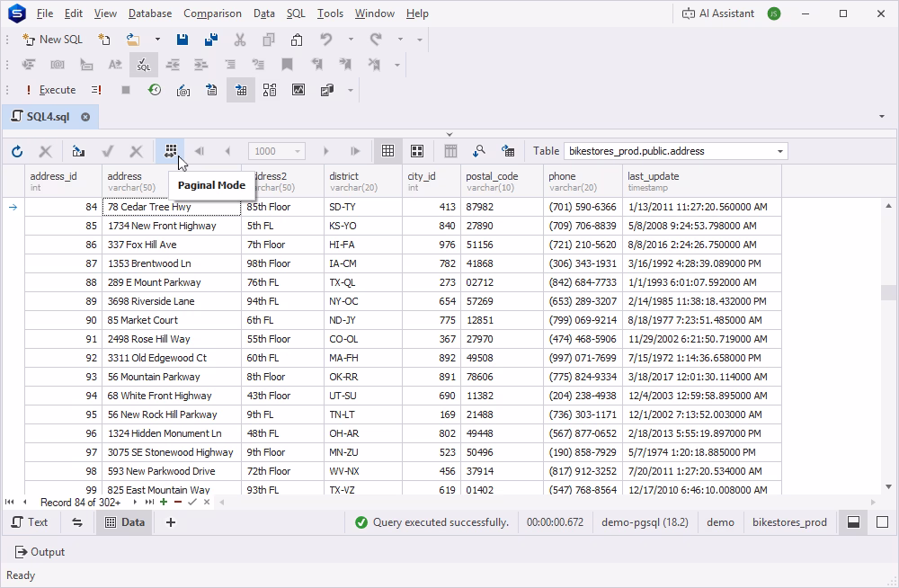Switch to grid view layout
Screen dimensions: 899x588
click(388, 151)
